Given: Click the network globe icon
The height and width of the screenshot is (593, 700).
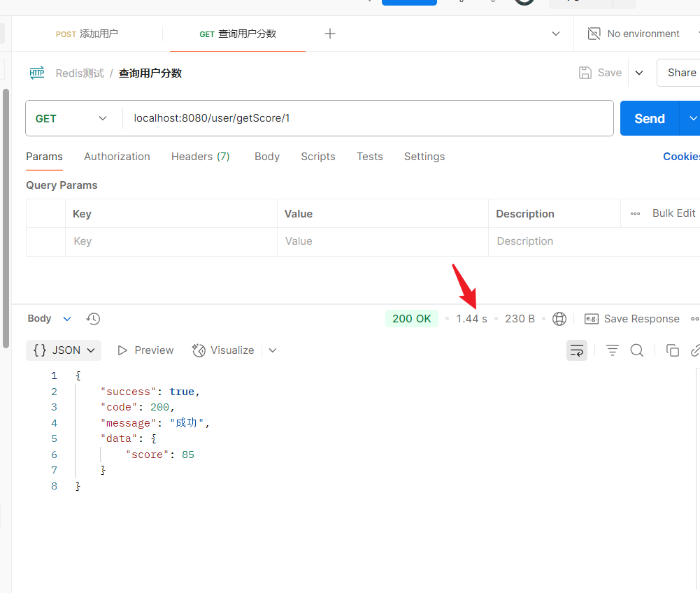Looking at the screenshot, I should tap(559, 319).
